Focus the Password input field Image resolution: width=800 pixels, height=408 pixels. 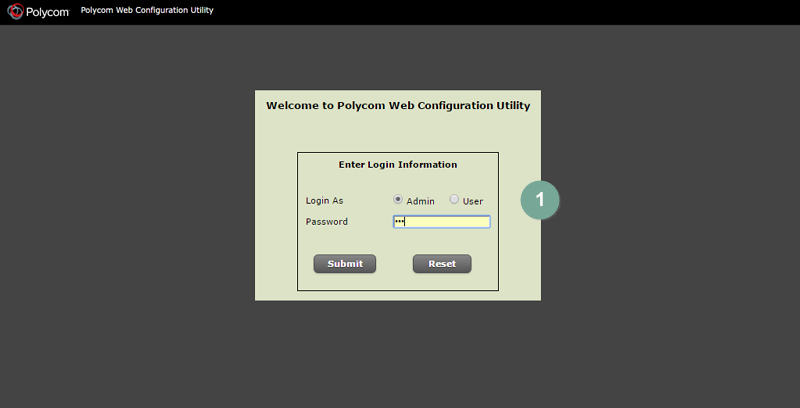(x=450, y=222)
